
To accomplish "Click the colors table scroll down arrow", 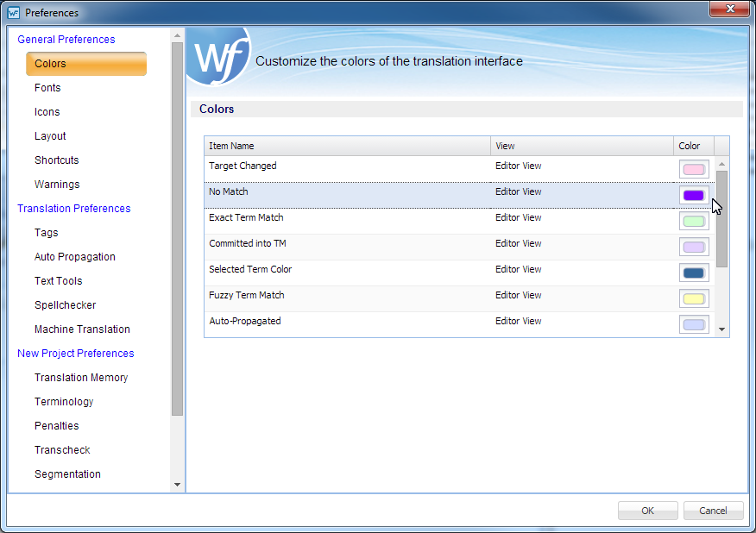I will tap(722, 329).
